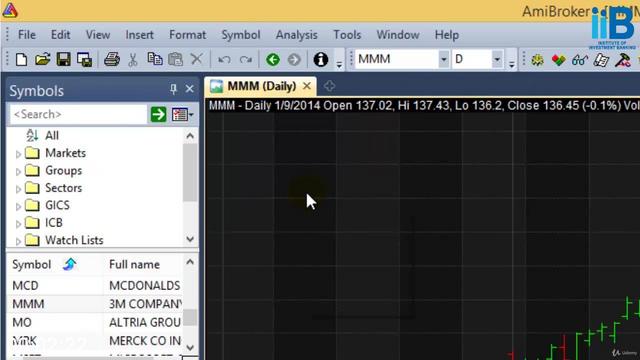Open the Format menu
This screenshot has width=640, height=360.
point(187,35)
